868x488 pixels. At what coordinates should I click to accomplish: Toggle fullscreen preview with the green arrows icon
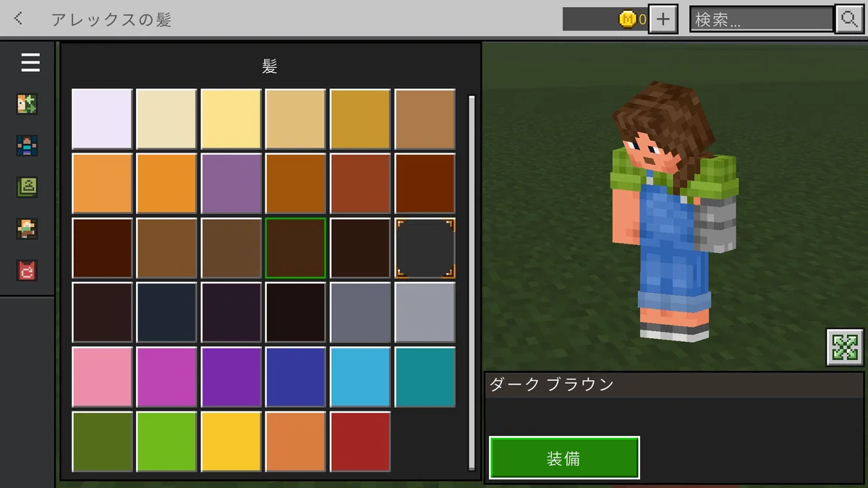[845, 347]
